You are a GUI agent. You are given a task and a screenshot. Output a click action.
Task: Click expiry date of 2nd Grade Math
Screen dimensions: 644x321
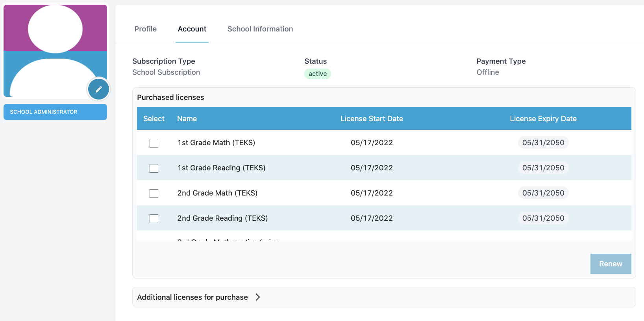pyautogui.click(x=543, y=193)
